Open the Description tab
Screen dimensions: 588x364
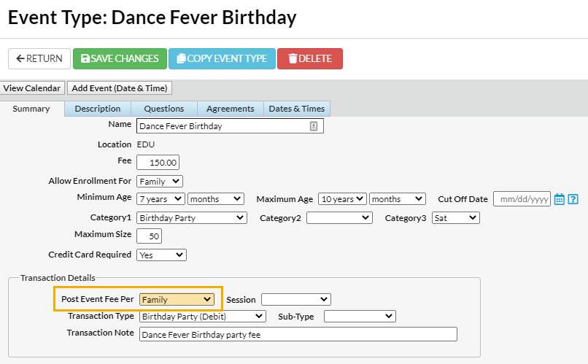pyautogui.click(x=98, y=109)
